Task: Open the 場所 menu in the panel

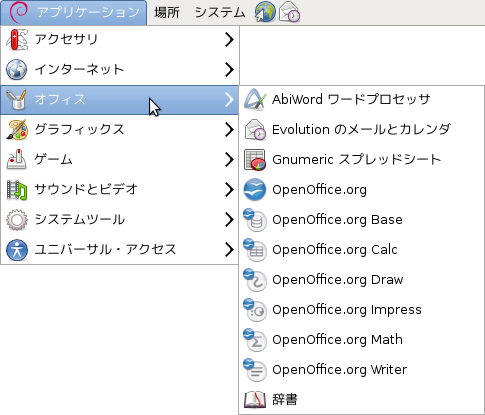Action: (x=167, y=13)
